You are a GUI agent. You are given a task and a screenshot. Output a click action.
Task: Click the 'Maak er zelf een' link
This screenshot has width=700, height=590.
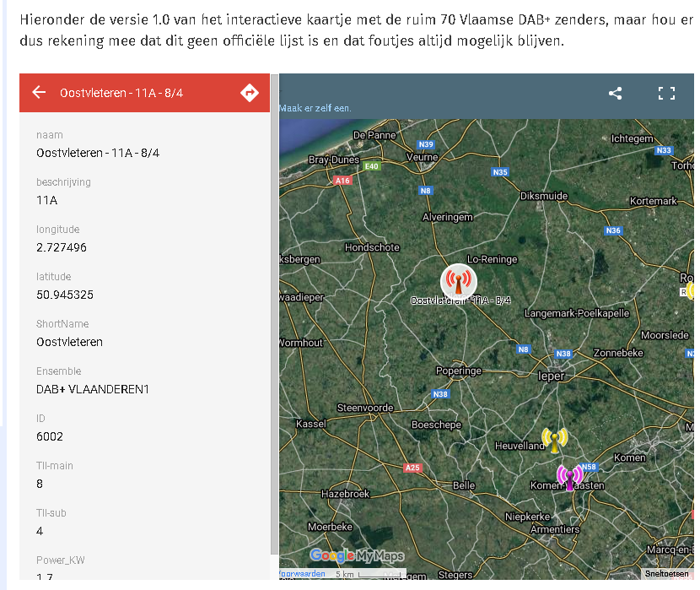point(315,108)
